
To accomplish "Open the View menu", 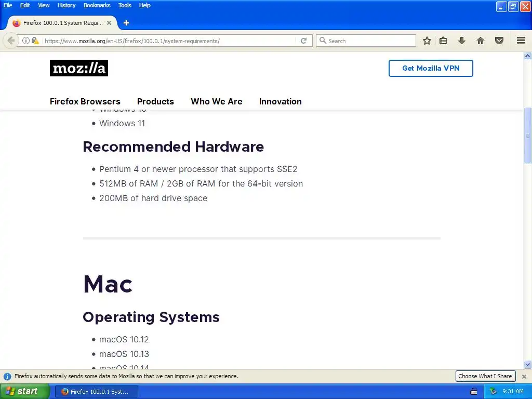I will coord(44,5).
